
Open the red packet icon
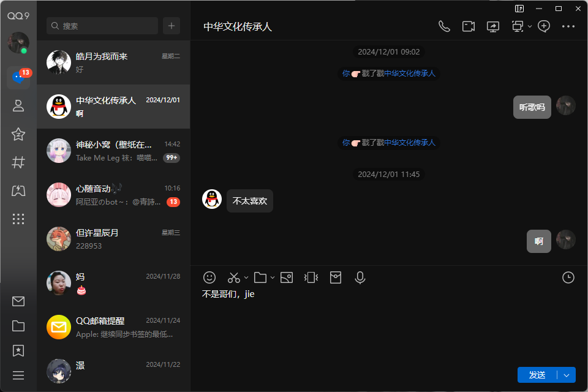pyautogui.click(x=335, y=277)
